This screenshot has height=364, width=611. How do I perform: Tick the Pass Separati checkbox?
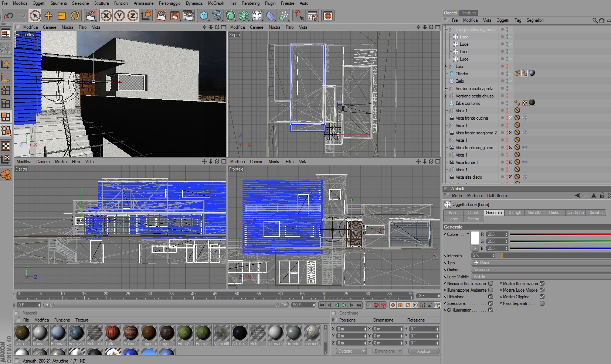(542, 303)
